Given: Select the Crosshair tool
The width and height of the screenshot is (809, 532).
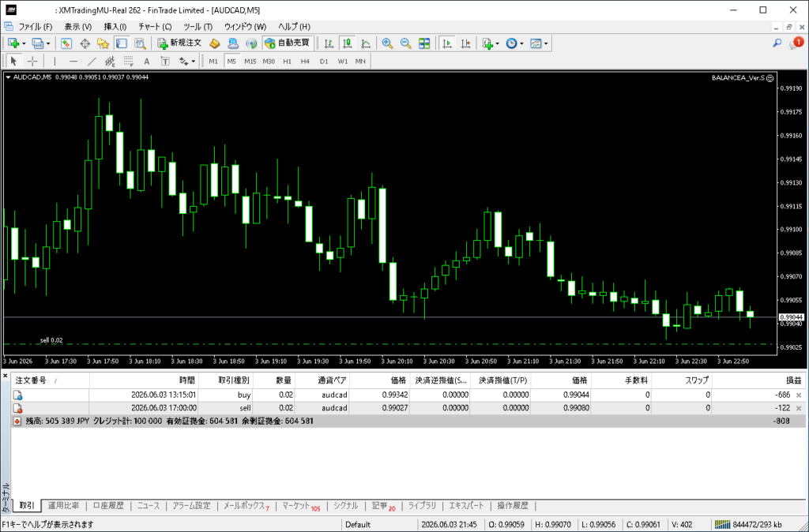Looking at the screenshot, I should [x=32, y=62].
